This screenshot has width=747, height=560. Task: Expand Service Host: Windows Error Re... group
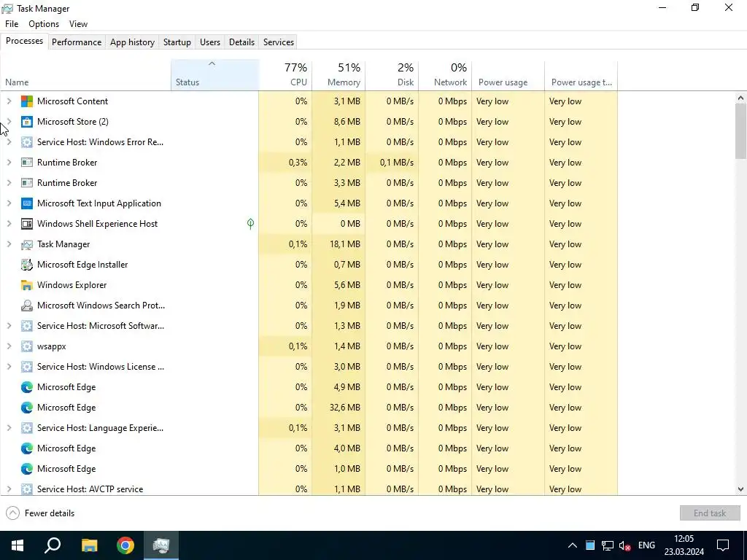pyautogui.click(x=9, y=142)
